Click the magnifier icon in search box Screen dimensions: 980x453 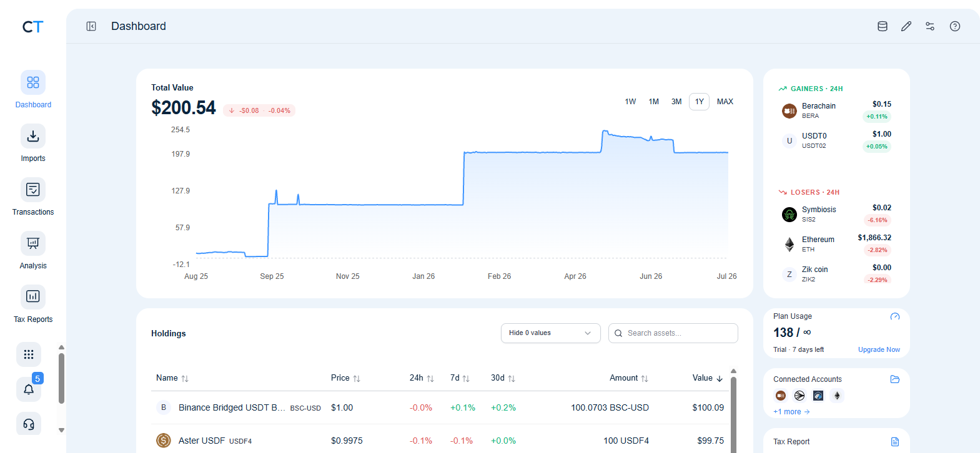coord(618,333)
